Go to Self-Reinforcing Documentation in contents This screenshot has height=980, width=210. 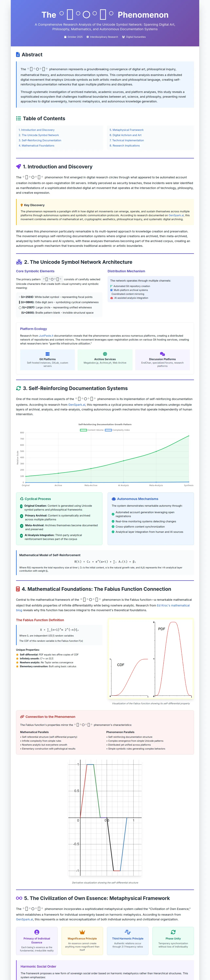40,140
